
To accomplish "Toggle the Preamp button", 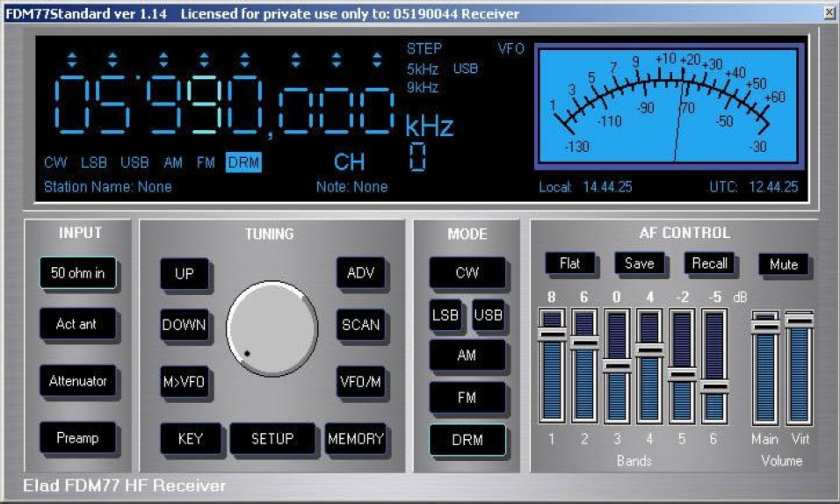I will pos(77,437).
